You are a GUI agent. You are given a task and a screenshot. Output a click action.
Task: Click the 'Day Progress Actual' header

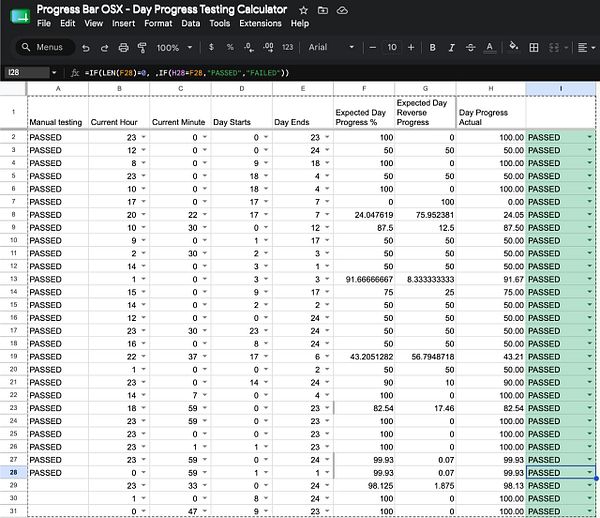[x=491, y=112]
